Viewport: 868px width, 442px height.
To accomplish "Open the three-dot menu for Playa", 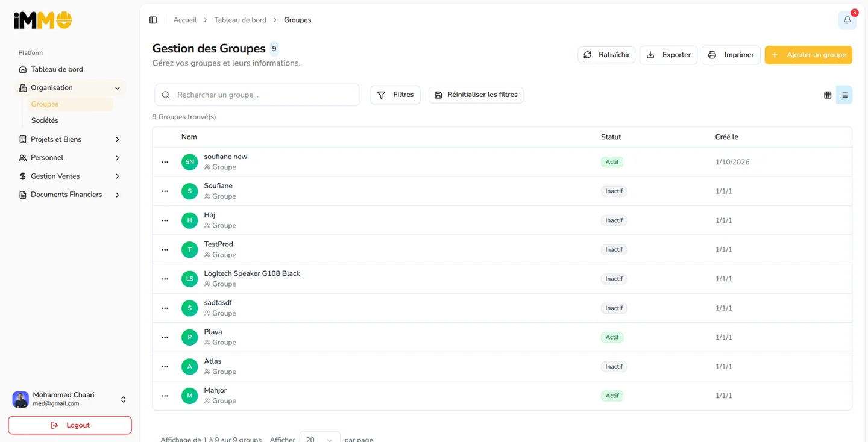I will tap(165, 337).
